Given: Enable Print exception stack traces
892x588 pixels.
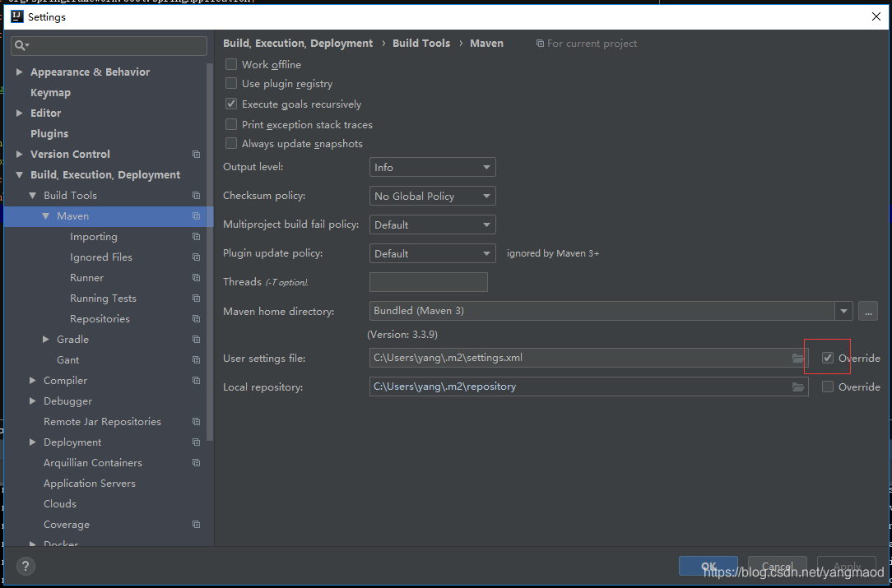Looking at the screenshot, I should click(x=231, y=124).
